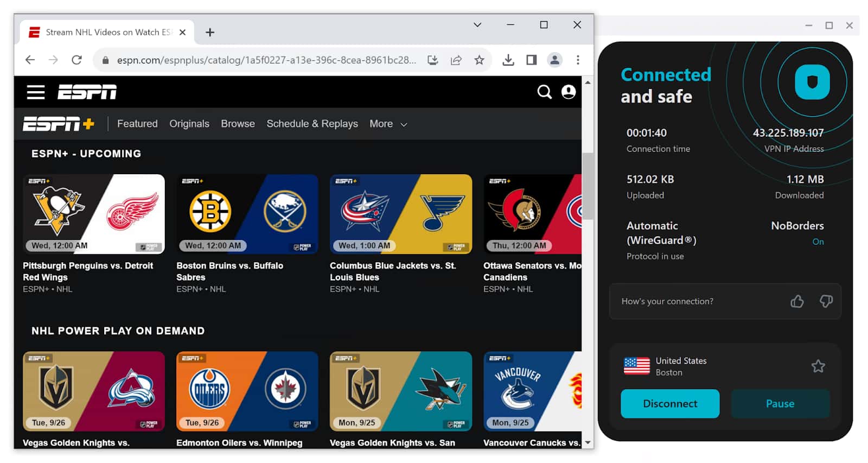Open the Columbus Blue Jackets vs. St. Louis Blues link
Viewport: 868px width, 463px height.
[393, 271]
